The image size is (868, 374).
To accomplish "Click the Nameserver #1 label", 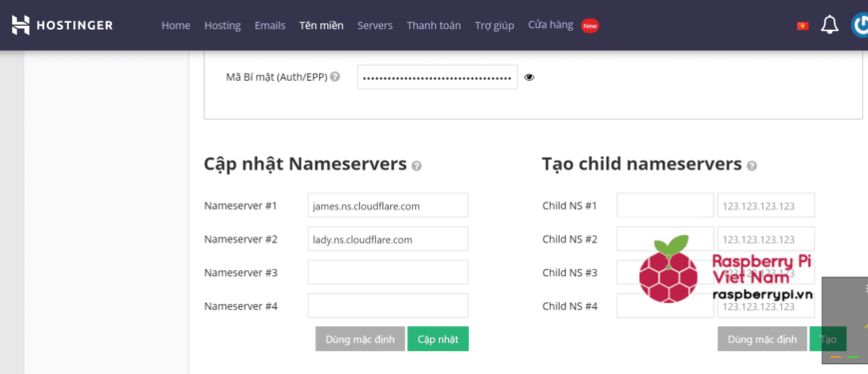I will coord(240,205).
